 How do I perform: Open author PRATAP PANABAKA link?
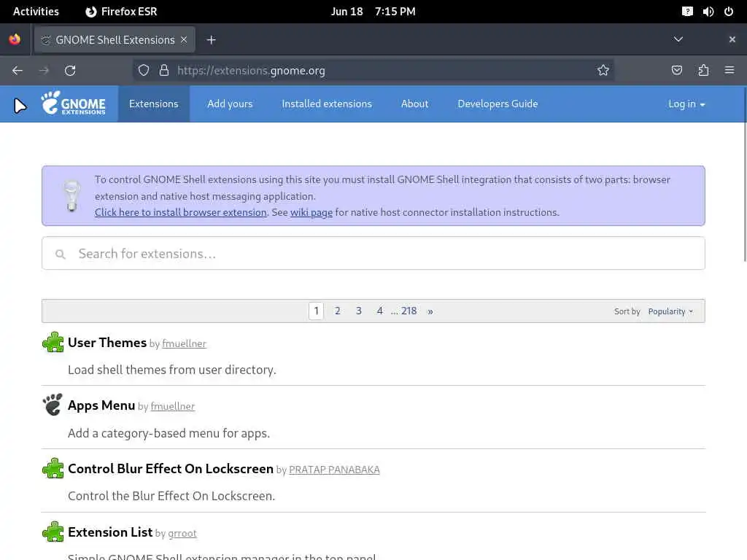click(x=334, y=470)
